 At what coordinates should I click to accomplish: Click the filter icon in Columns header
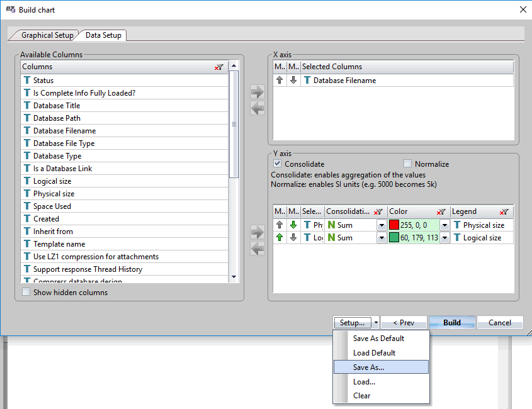pyautogui.click(x=218, y=67)
